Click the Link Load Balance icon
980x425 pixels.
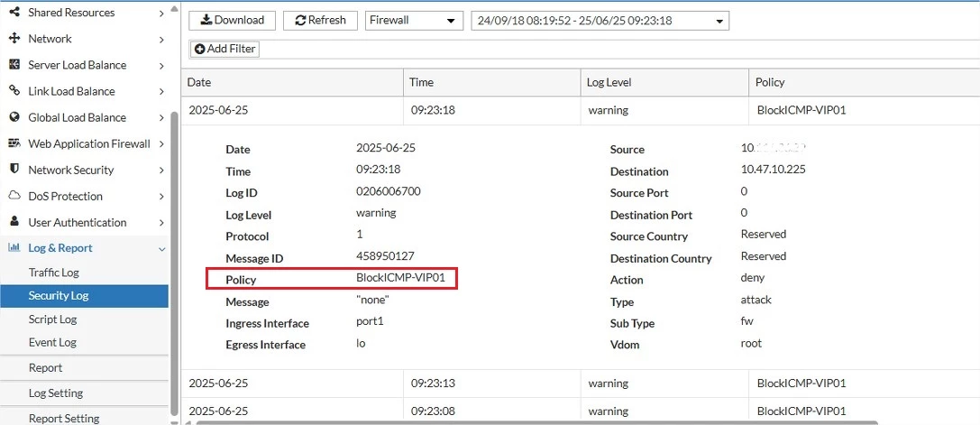click(x=14, y=91)
